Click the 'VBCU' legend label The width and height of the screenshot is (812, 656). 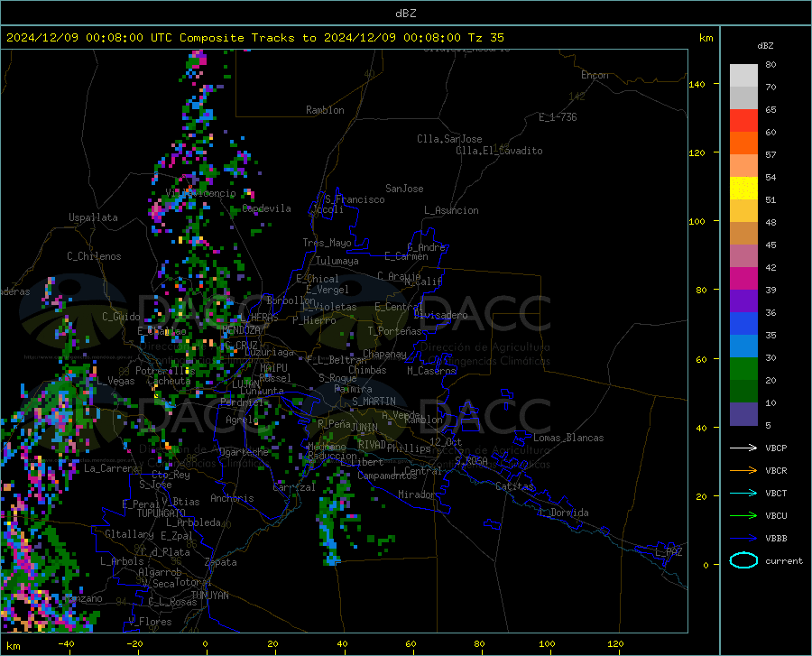pos(776,516)
